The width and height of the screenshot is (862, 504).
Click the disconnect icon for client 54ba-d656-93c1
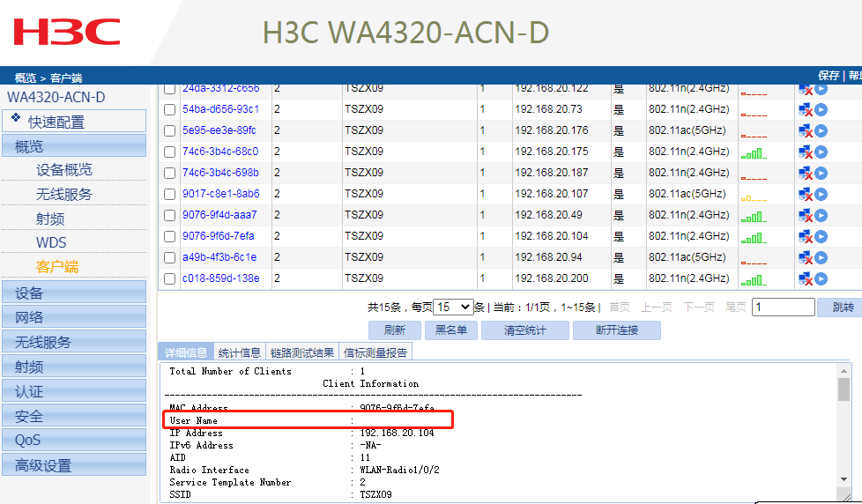[x=806, y=110]
